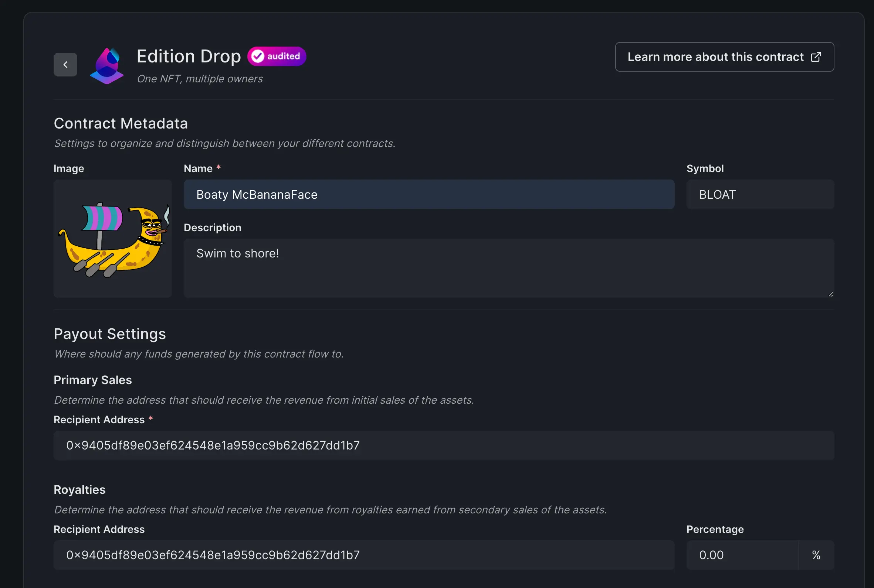The image size is (874, 588).
Task: Click the Contract Metadata heading
Action: coord(121,123)
